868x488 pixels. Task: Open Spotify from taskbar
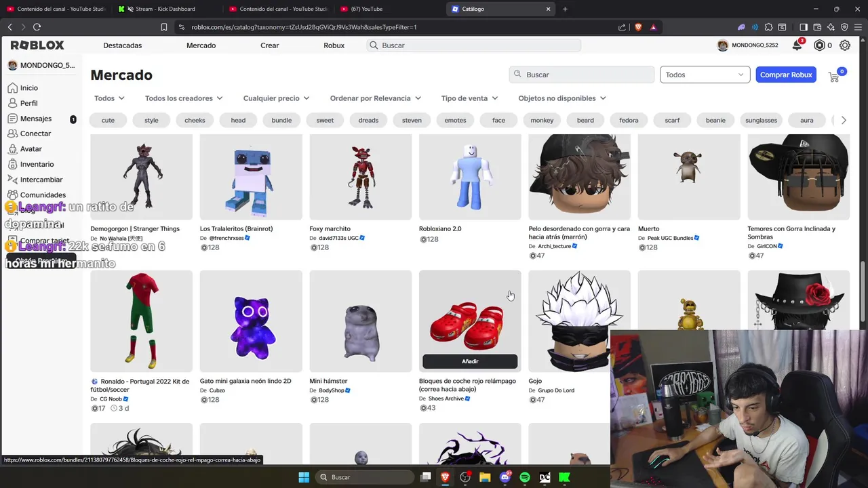525,477
